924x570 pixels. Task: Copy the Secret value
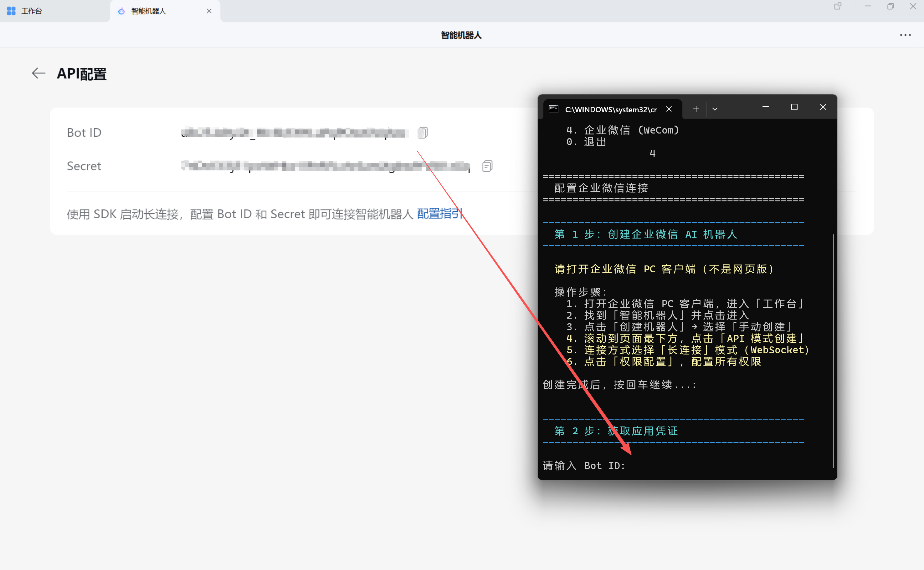click(487, 166)
